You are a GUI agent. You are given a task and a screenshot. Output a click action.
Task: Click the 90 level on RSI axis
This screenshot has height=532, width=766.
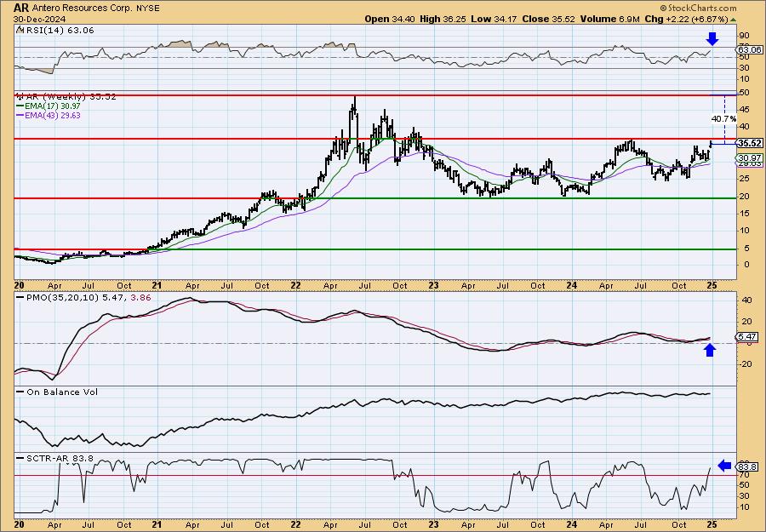[744, 36]
